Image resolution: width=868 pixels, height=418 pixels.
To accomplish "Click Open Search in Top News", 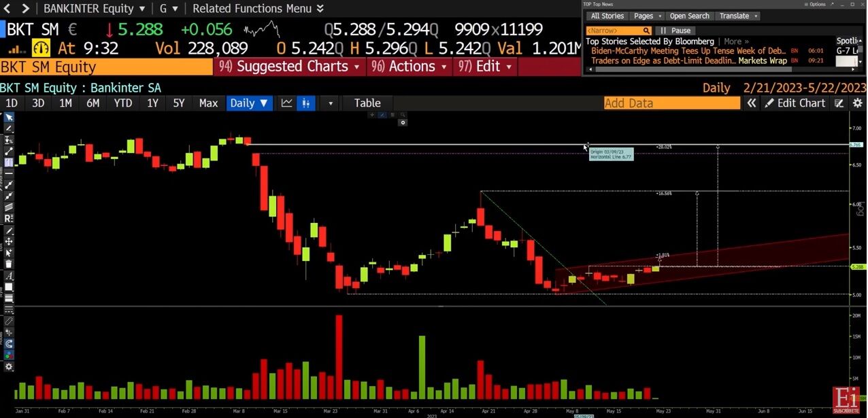I will (689, 16).
